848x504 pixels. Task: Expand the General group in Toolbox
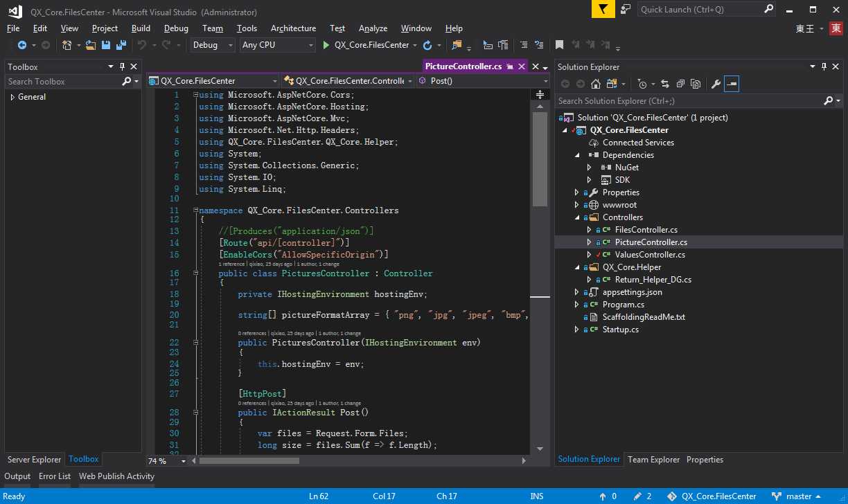pos(12,97)
